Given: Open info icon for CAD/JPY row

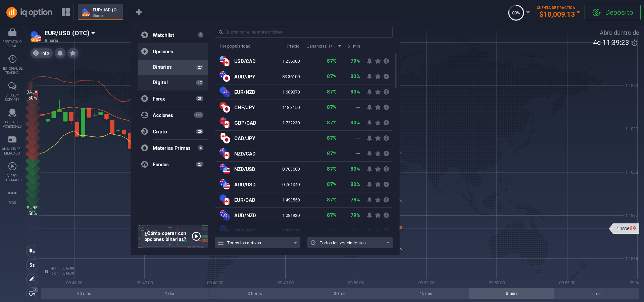Looking at the screenshot, I should pos(386,138).
